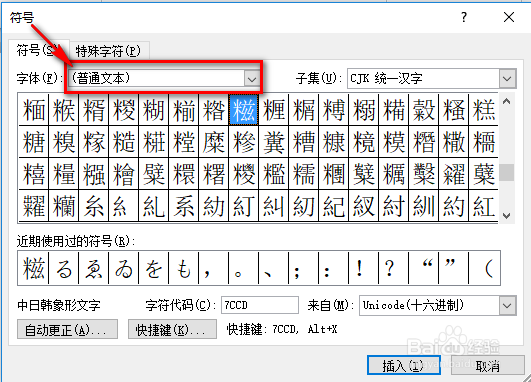Pick recently used hiragana ゑ
The width and height of the screenshot is (531, 382).
94,268
